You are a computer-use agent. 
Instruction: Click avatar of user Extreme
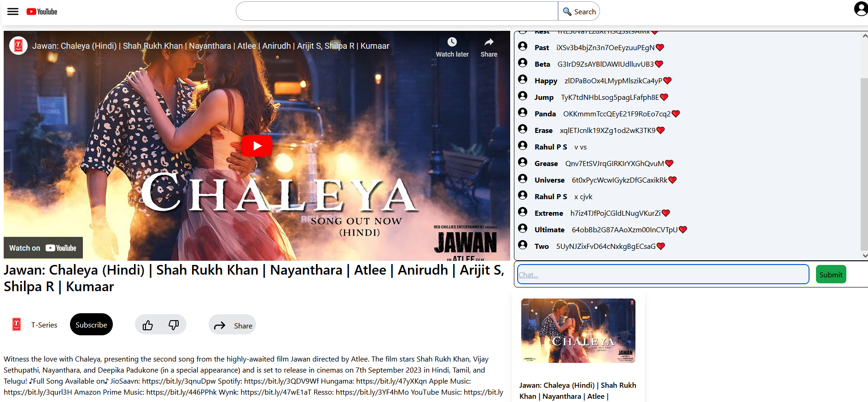pyautogui.click(x=523, y=212)
